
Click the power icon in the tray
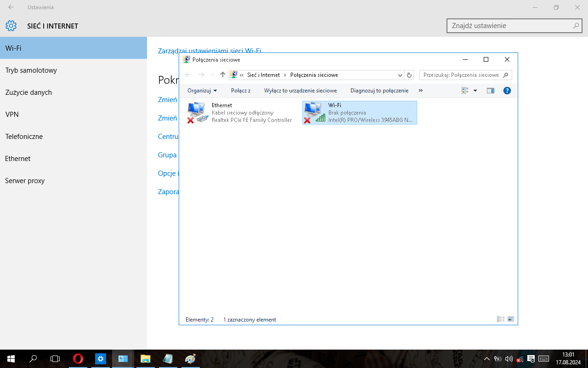click(x=498, y=359)
